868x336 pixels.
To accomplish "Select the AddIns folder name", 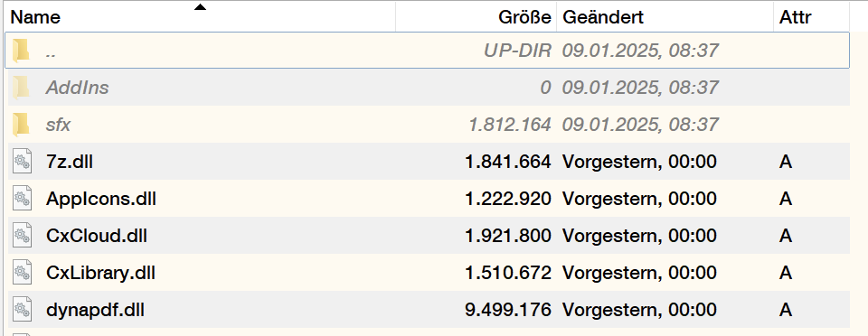I will click(78, 88).
